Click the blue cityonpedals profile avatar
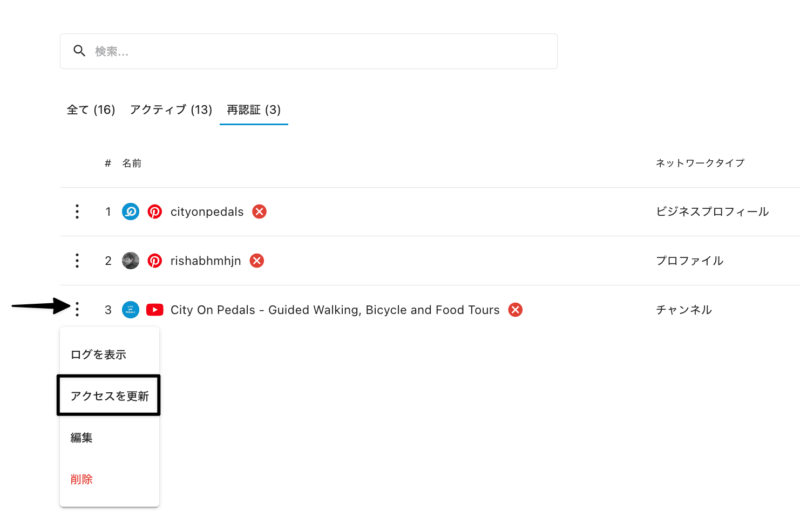 point(131,212)
